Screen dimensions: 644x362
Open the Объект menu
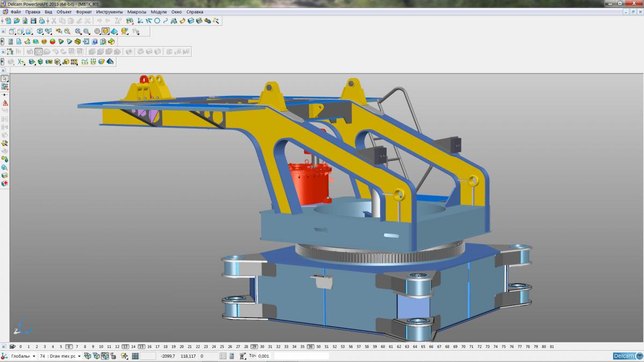click(x=64, y=12)
